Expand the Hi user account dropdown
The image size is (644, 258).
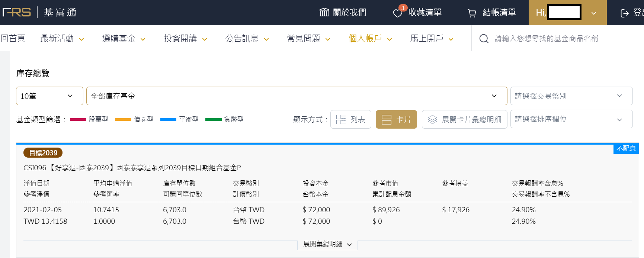[568, 13]
